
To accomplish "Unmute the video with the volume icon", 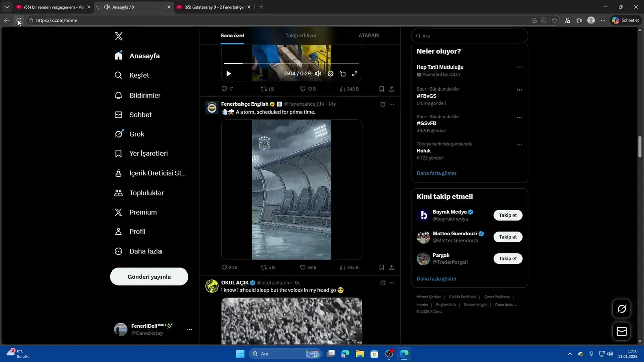I will (x=318, y=74).
